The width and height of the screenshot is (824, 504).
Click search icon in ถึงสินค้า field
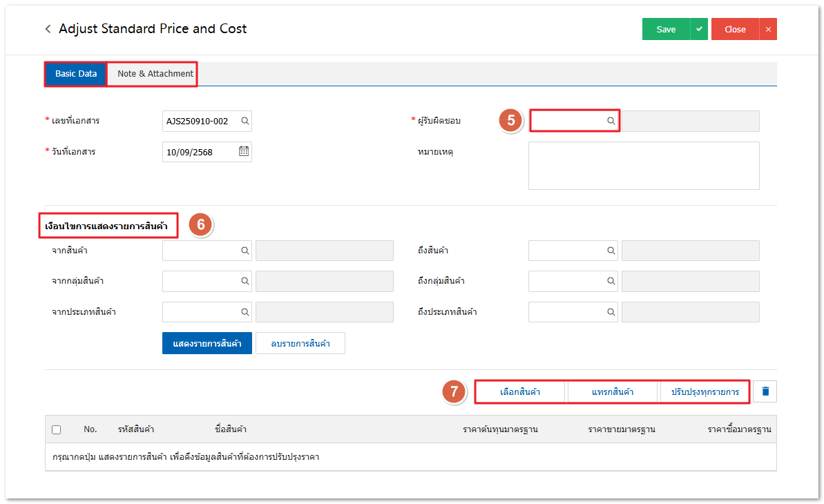(x=611, y=251)
